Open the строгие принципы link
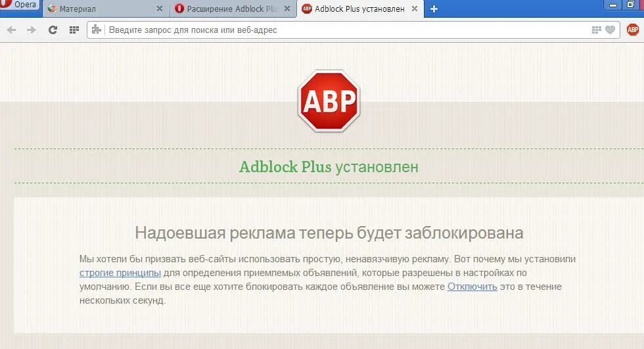The width and height of the screenshot is (644, 349). click(x=120, y=273)
